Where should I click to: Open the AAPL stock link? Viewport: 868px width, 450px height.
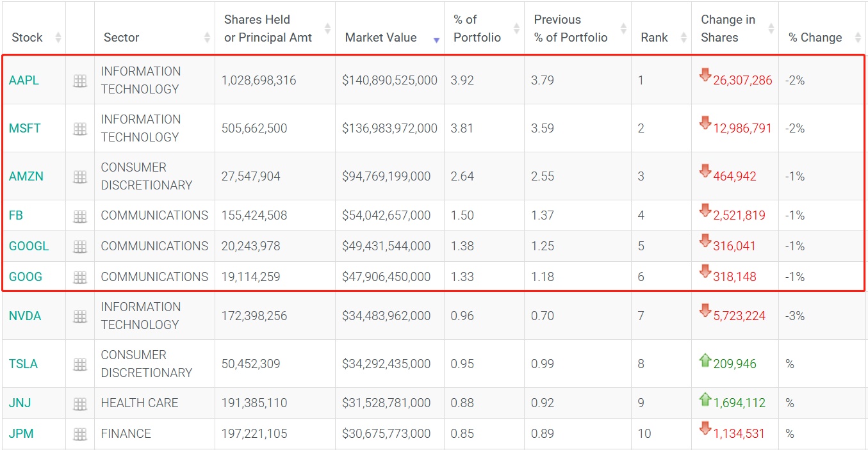click(x=24, y=81)
